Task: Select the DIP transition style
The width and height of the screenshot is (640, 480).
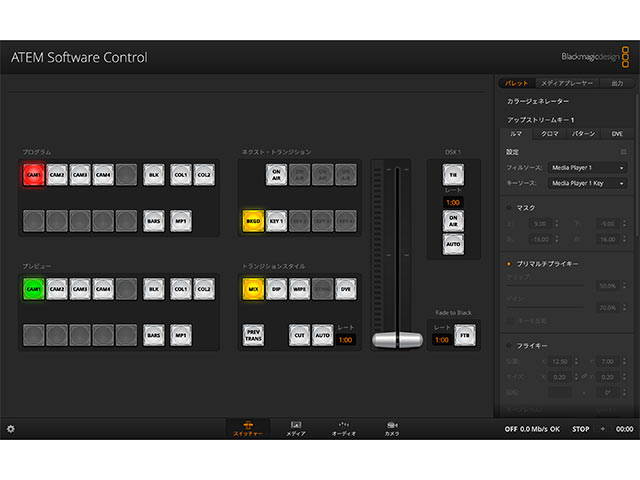Action: pyautogui.click(x=276, y=289)
